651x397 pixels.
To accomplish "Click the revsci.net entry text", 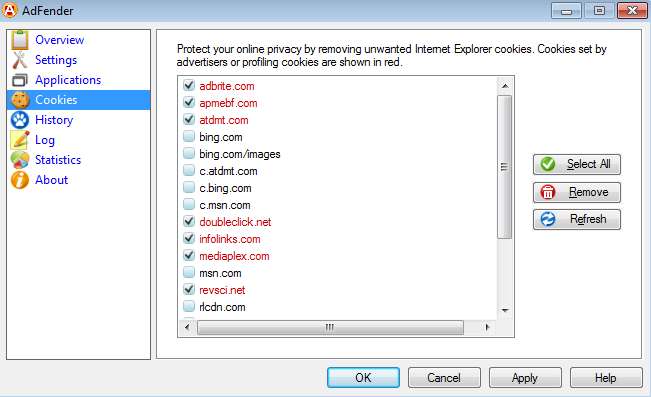I will [222, 290].
